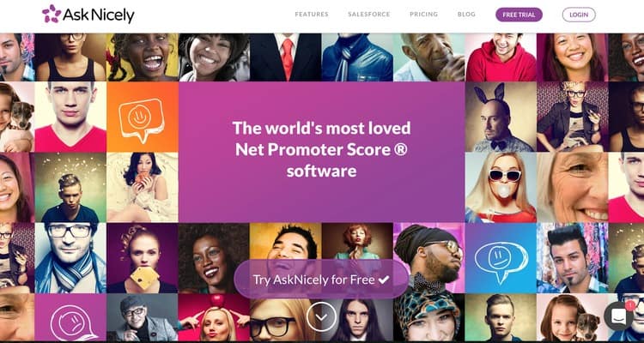This screenshot has height=343, width=644.
Task: Open the chat widget bubble icon
Action: click(618, 316)
